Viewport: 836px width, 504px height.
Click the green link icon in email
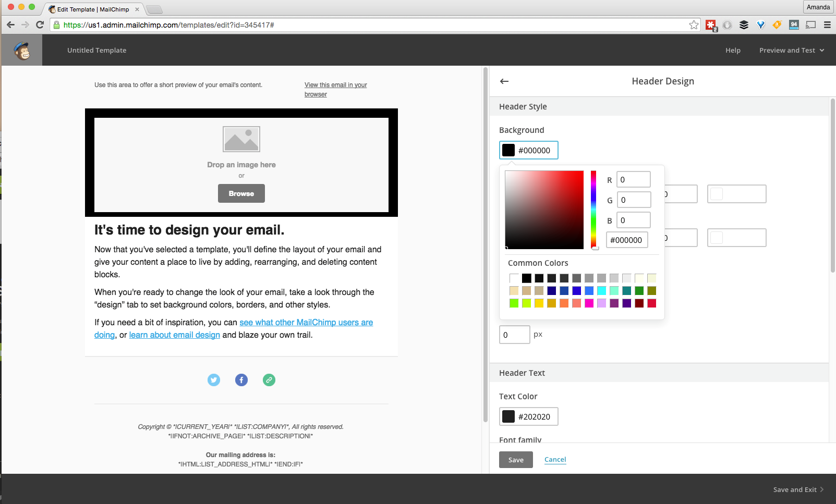pyautogui.click(x=269, y=380)
